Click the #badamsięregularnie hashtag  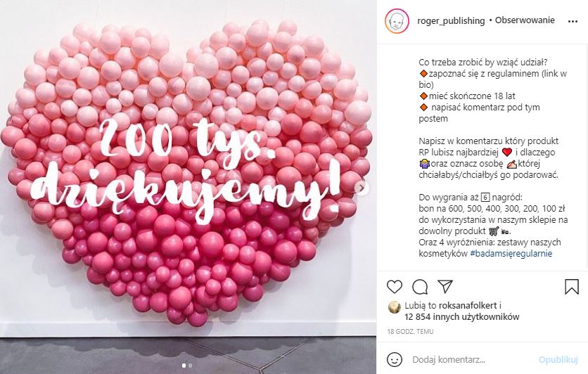pyautogui.click(x=511, y=253)
